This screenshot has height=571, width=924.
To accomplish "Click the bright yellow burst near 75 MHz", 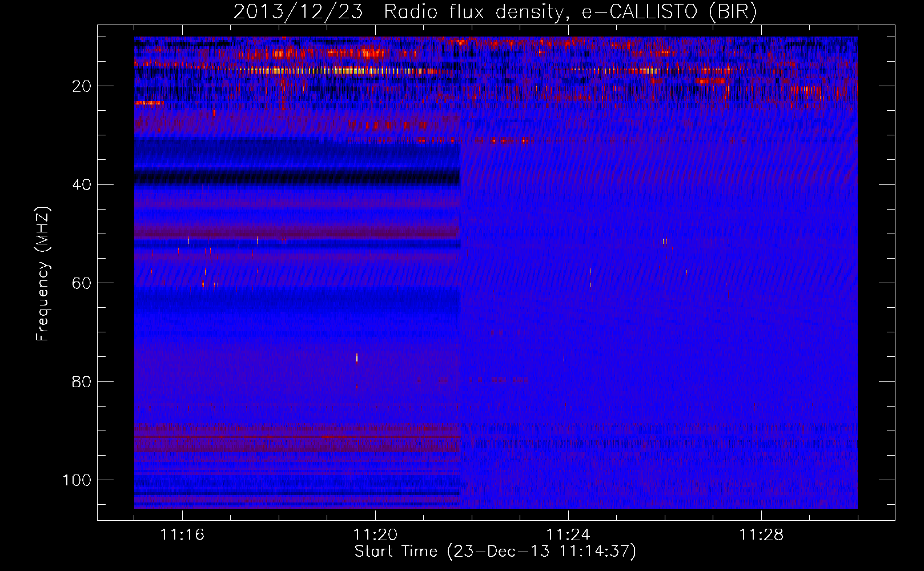I will click(357, 358).
